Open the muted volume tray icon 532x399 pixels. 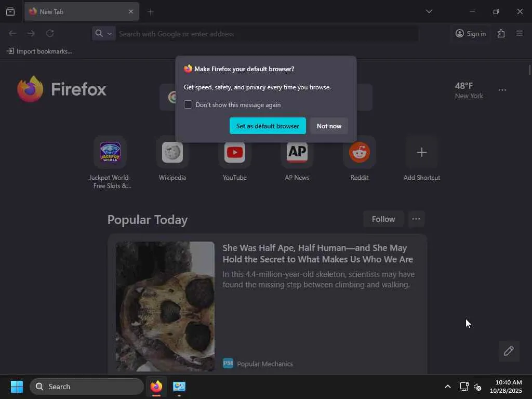477,387
